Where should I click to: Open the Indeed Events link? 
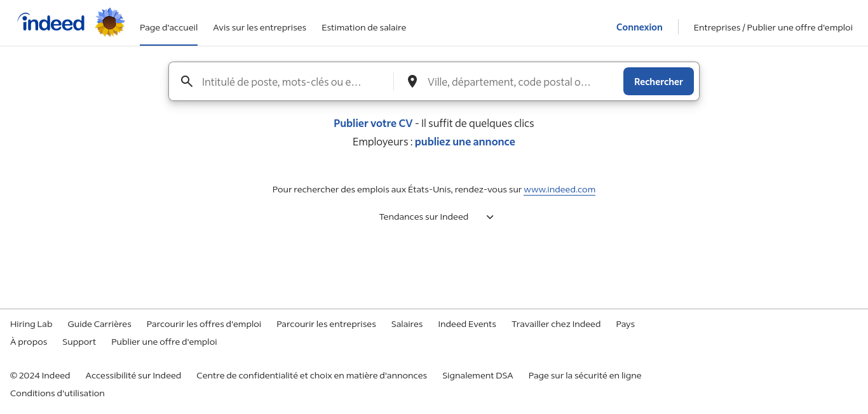(x=467, y=324)
